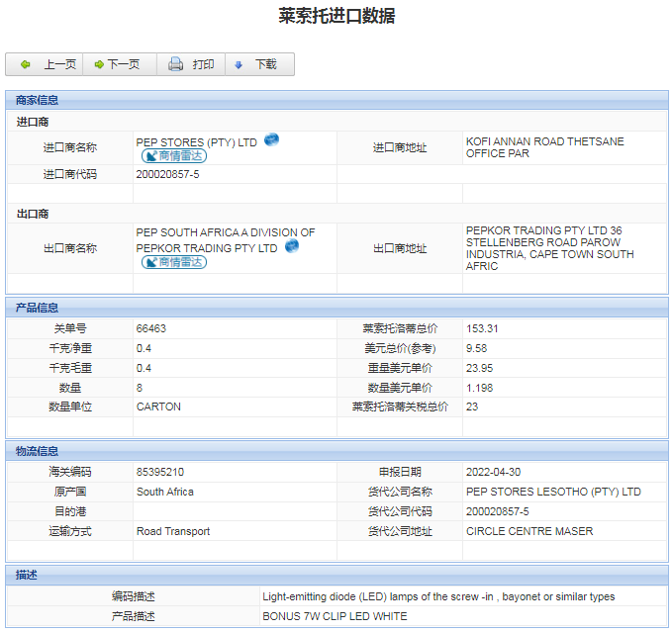672x632 pixels.
Task: Click forwarder address CIRCLE CENTRE MASER
Action: 529,531
